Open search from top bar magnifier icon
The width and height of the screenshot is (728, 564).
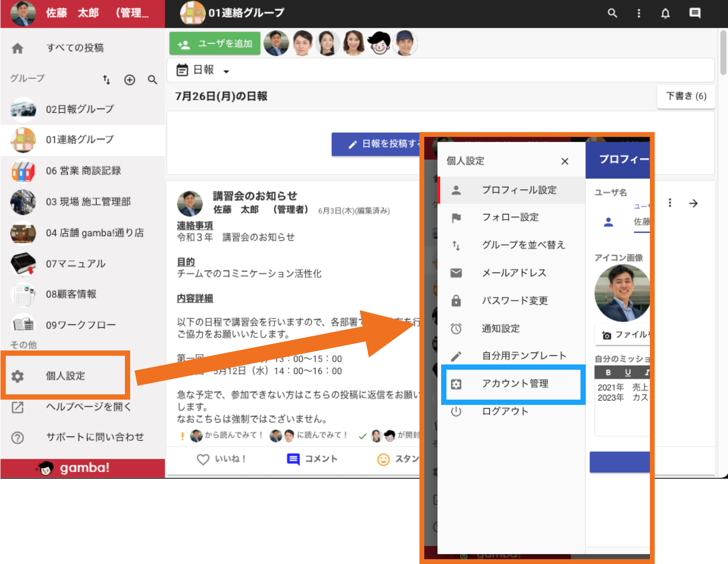tap(612, 13)
